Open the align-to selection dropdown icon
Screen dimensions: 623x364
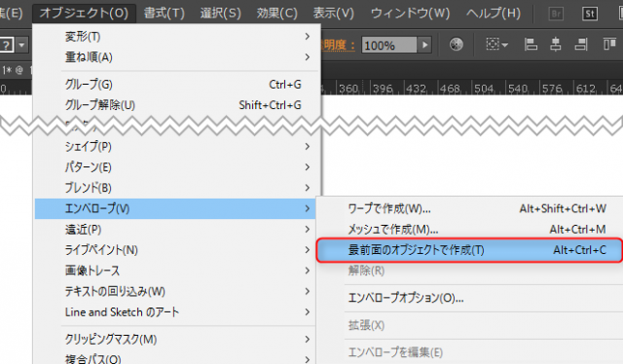pyautogui.click(x=497, y=44)
